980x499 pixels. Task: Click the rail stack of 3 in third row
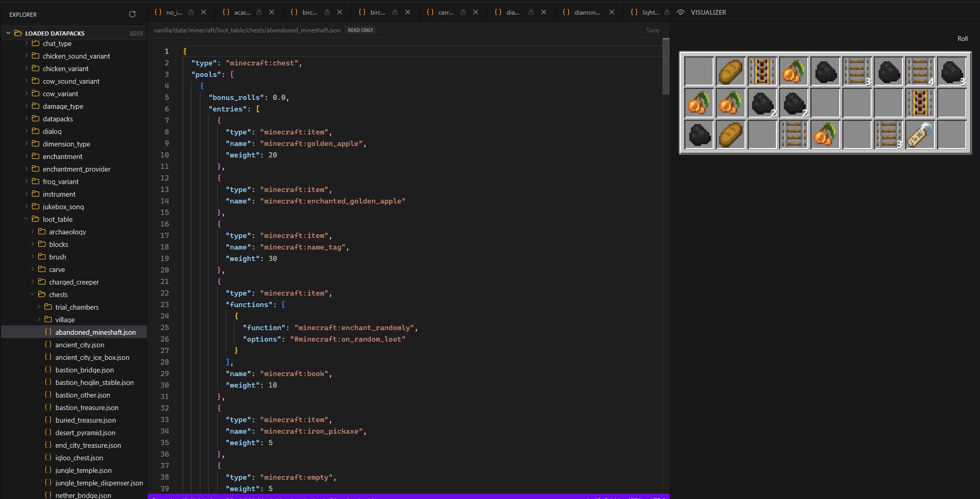click(x=888, y=134)
